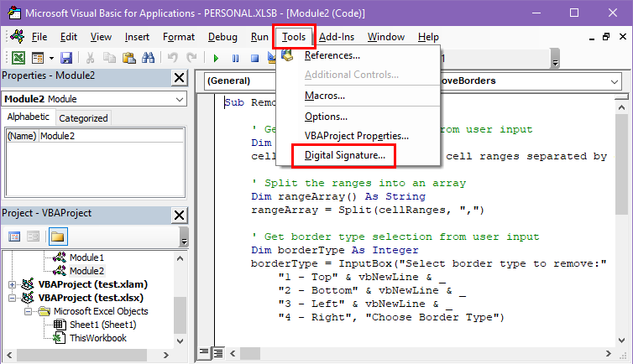Open the Insert object dropdown arrow
Screen dimensions: 633x364
coord(51,58)
